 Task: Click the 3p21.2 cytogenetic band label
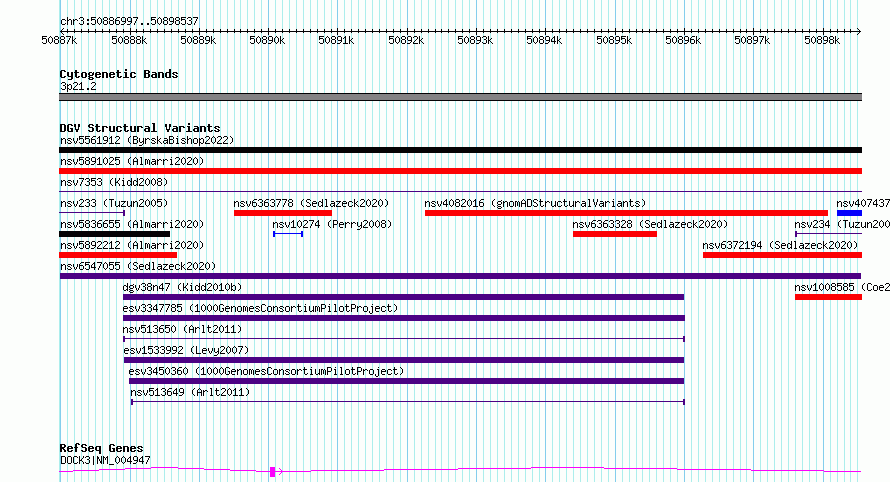click(x=78, y=86)
